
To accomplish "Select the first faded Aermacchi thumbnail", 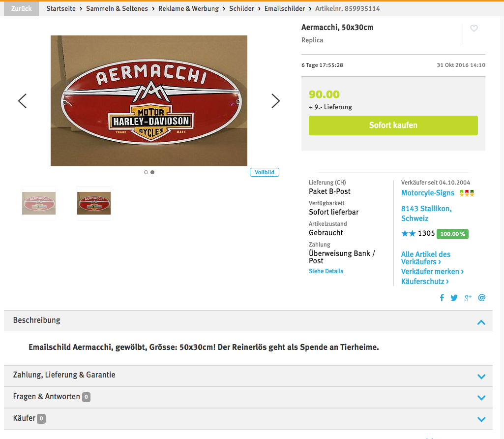I will coord(39,203).
